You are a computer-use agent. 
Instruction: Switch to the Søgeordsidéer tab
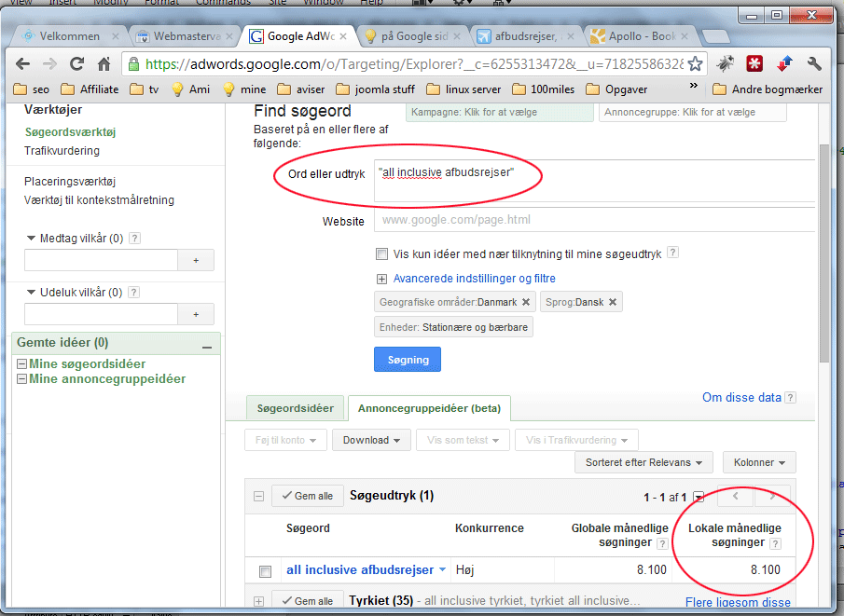click(x=295, y=408)
